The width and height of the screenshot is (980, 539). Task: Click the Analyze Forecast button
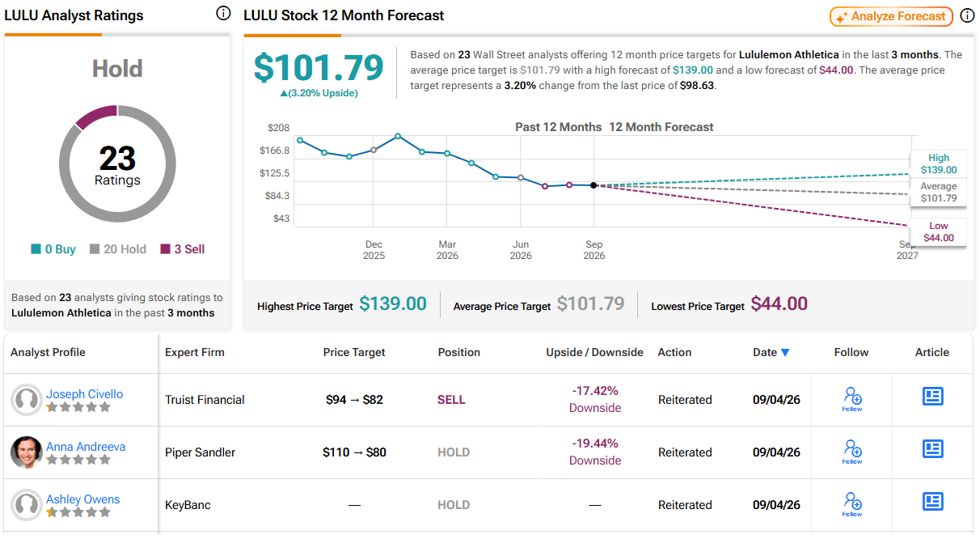[891, 16]
